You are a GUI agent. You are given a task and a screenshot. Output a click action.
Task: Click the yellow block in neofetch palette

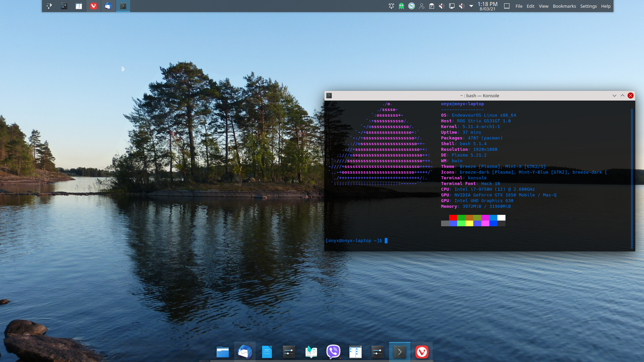[469, 224]
